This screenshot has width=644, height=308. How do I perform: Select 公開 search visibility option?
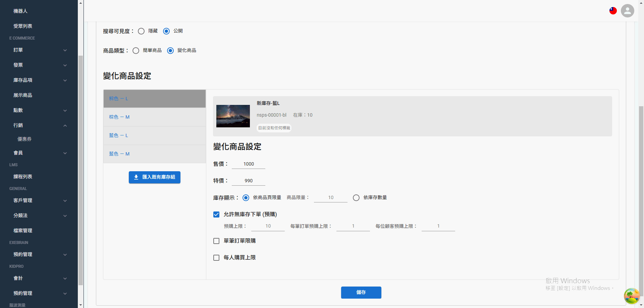166,31
